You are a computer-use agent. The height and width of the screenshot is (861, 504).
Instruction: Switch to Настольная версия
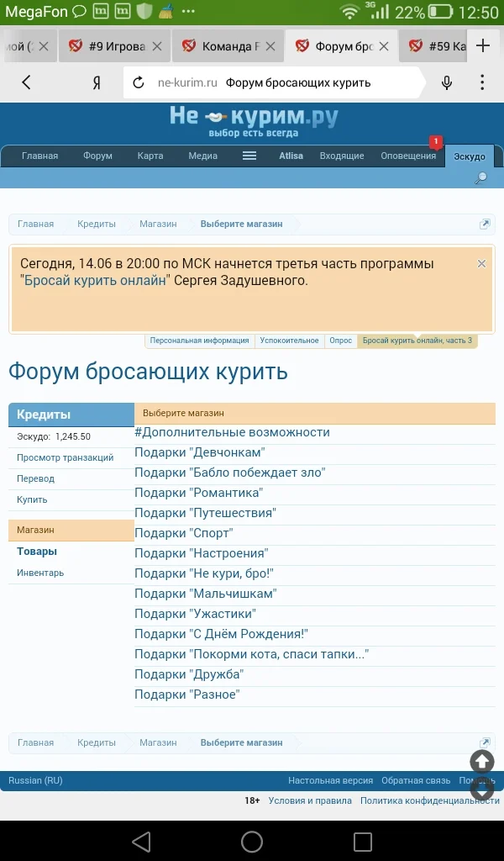coord(331,780)
